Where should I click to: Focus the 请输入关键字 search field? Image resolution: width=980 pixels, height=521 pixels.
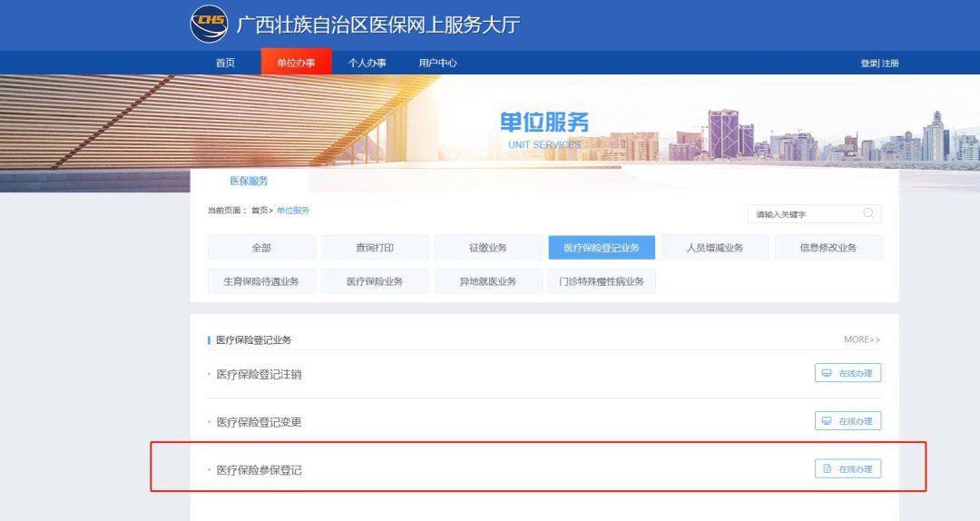[x=814, y=214]
